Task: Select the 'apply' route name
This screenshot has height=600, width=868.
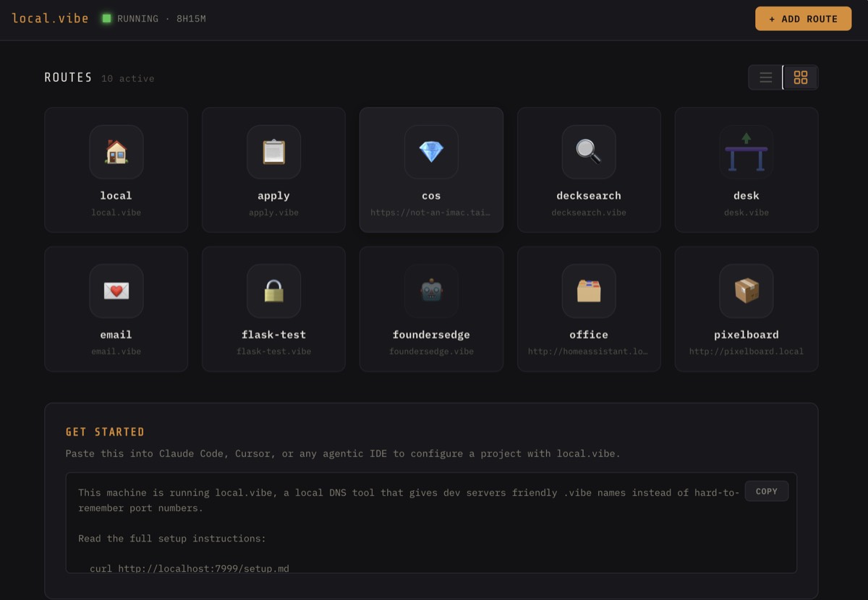Action: tap(273, 195)
